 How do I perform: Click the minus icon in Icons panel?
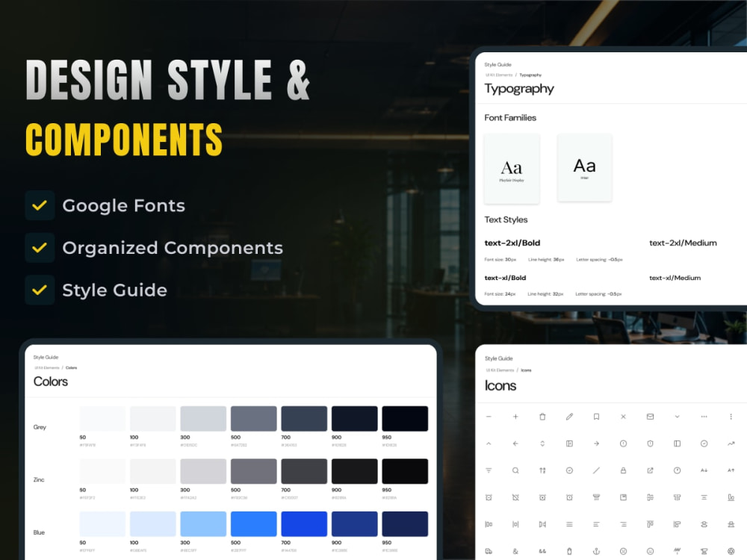click(x=489, y=417)
